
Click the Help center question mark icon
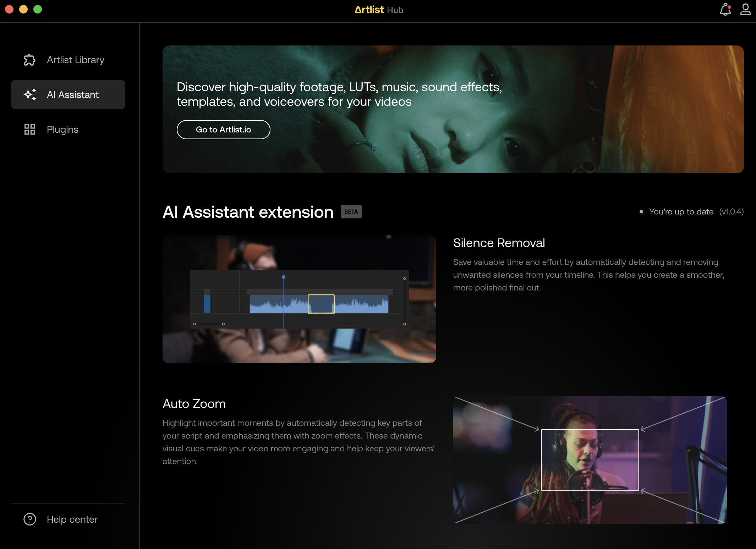30,519
